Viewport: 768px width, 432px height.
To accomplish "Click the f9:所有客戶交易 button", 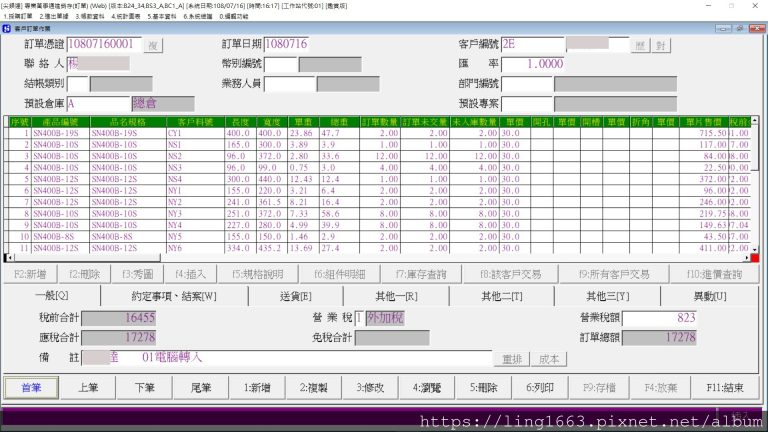I will click(x=614, y=274).
